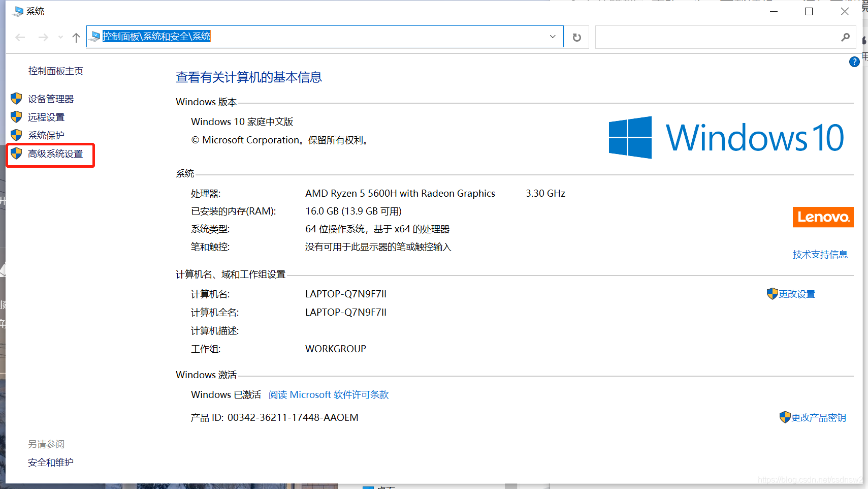Click the search magnifier icon
This screenshot has width=868, height=489.
(x=845, y=37)
